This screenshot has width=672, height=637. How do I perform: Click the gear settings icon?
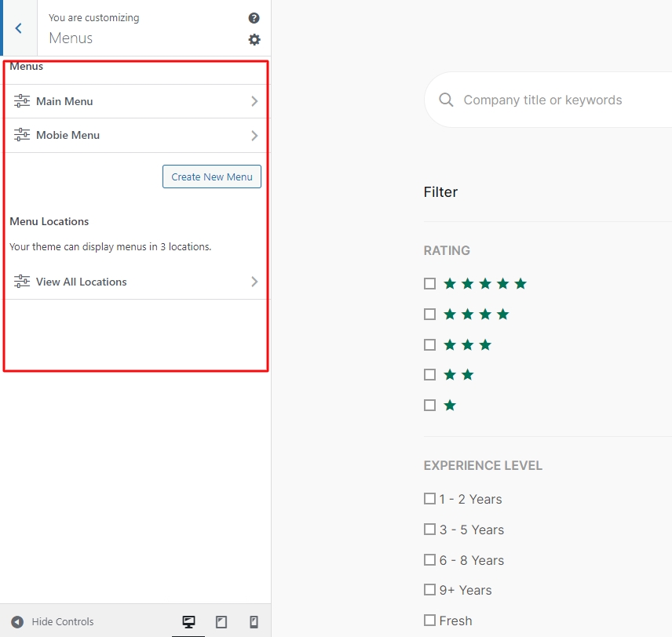coord(254,39)
